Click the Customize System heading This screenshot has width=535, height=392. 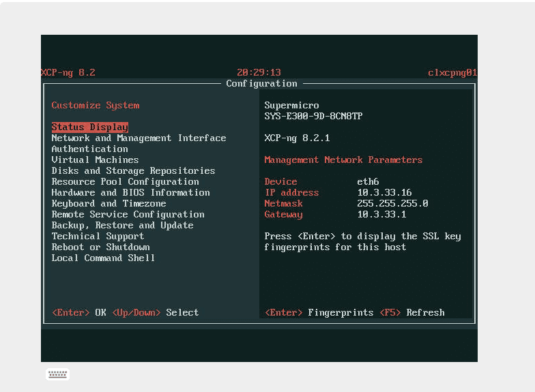(x=96, y=105)
